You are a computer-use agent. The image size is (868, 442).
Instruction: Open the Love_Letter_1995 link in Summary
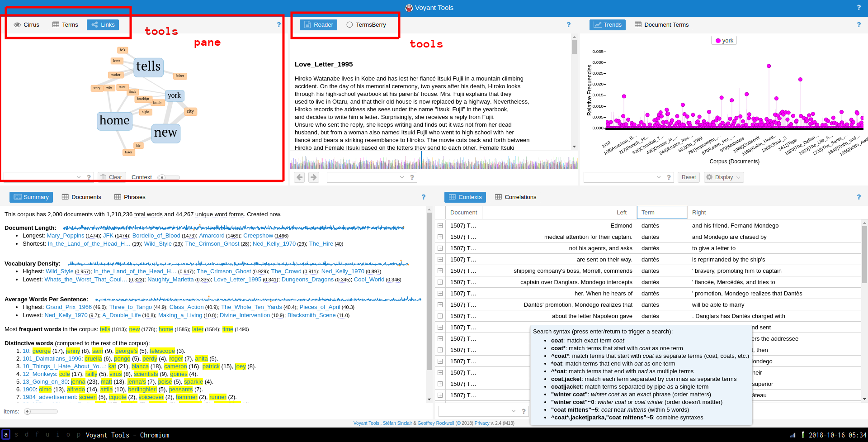tap(238, 280)
